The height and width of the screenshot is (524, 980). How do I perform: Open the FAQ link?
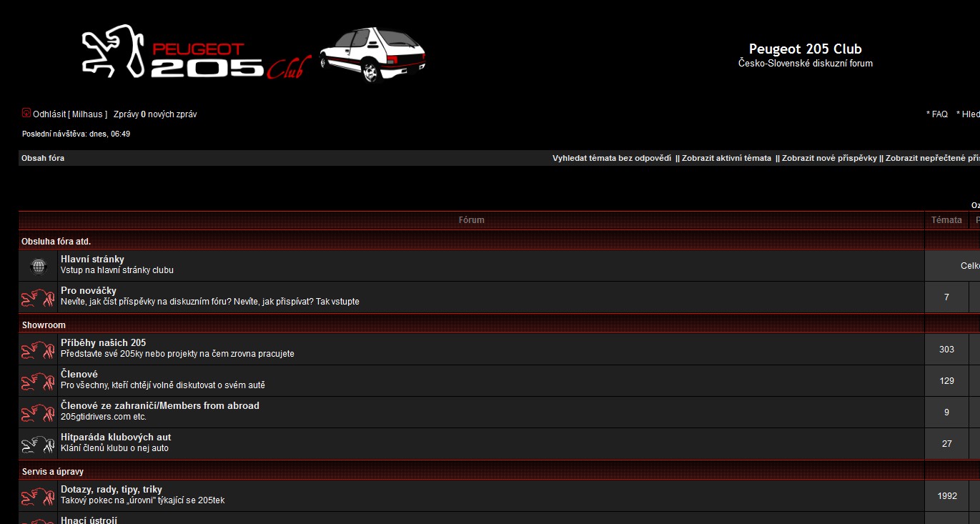939,114
